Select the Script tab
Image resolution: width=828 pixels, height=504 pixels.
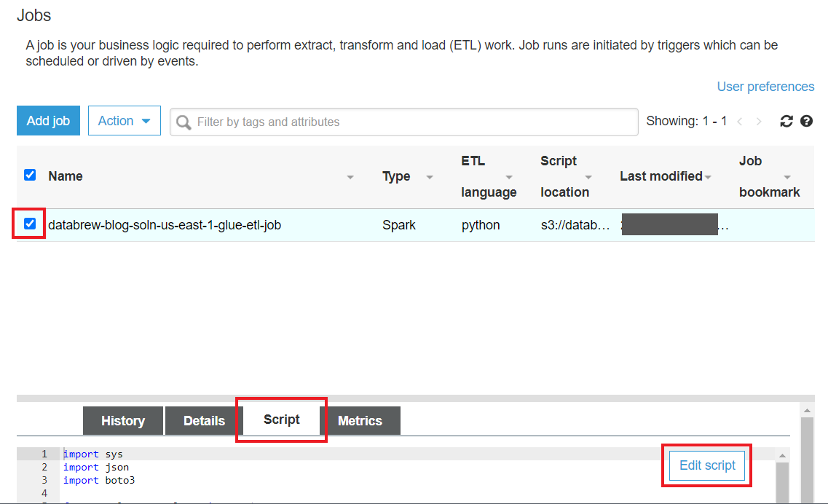281,420
